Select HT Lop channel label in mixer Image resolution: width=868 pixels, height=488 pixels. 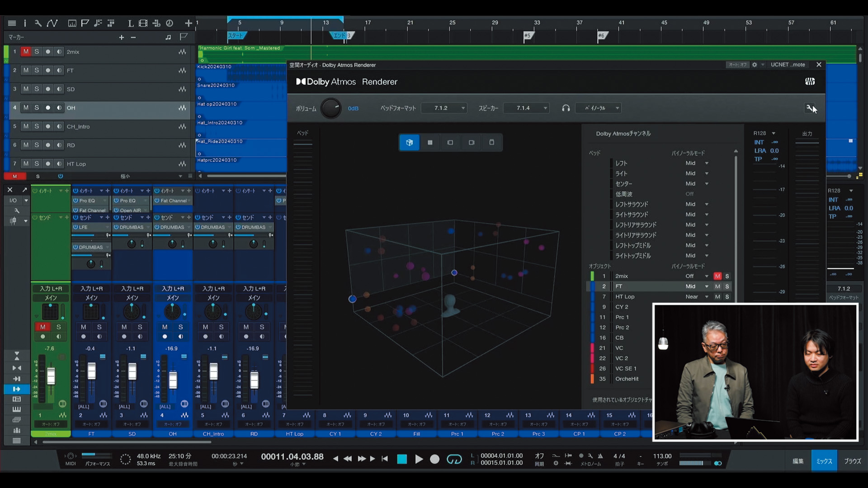pos(295,434)
